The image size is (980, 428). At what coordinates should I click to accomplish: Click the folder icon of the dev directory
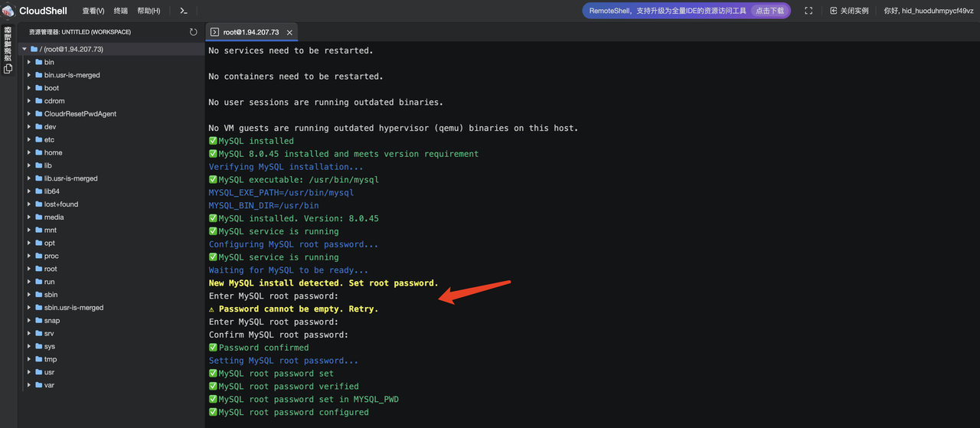[38, 127]
